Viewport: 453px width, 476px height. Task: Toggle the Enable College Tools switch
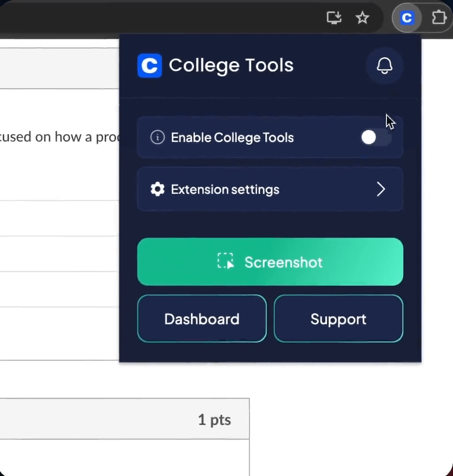point(375,138)
